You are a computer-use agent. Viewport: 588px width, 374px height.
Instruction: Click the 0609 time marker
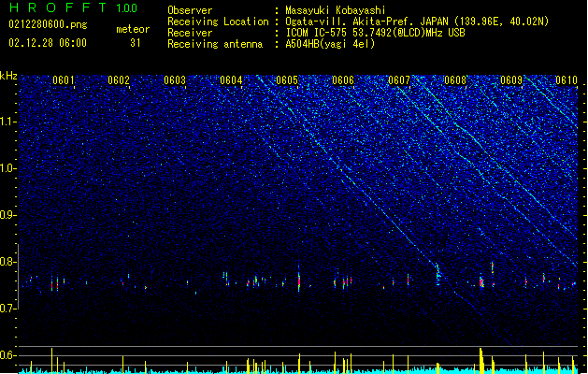(511, 80)
